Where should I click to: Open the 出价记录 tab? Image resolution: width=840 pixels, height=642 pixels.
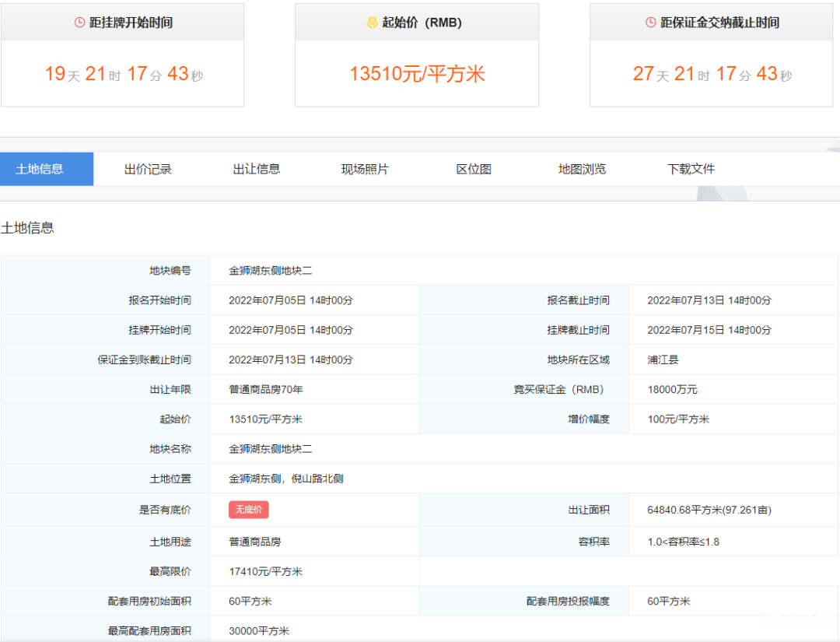point(148,170)
